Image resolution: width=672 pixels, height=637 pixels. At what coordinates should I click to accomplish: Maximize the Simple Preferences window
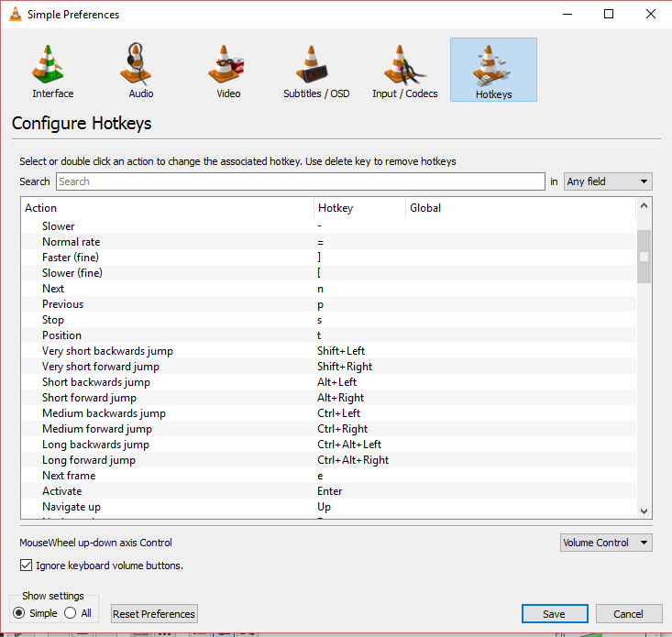(x=609, y=14)
